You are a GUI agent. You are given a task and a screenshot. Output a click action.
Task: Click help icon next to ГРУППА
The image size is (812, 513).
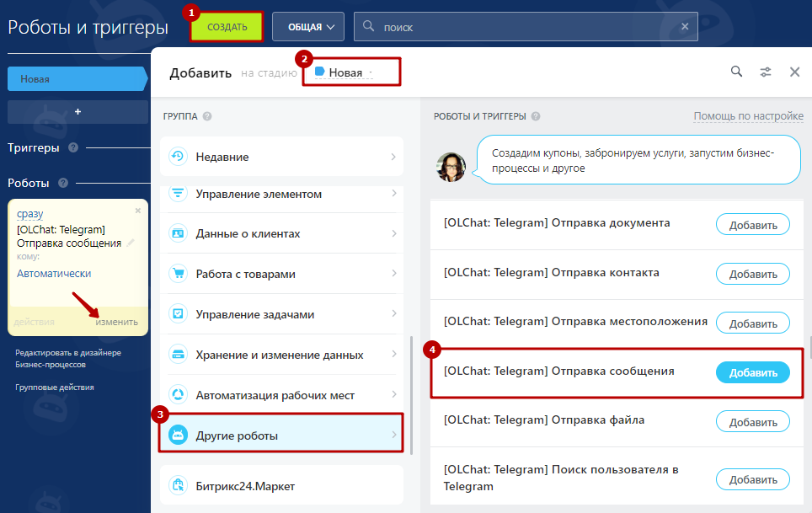(207, 116)
